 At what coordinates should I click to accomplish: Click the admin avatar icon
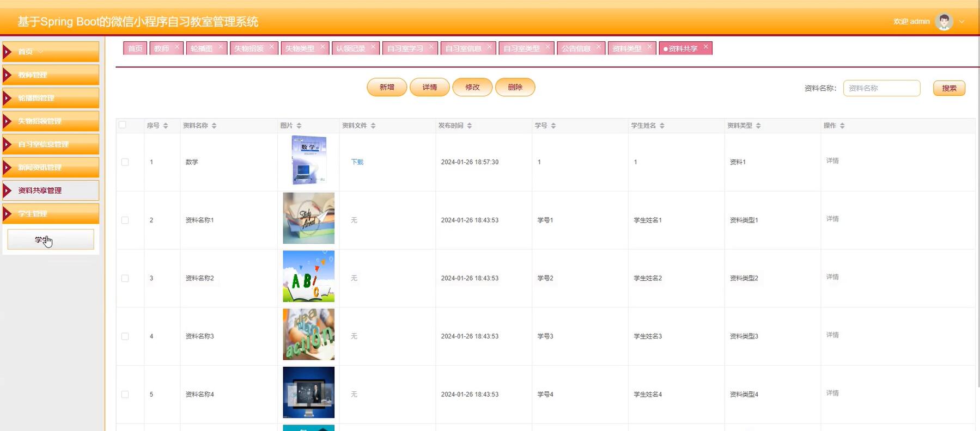944,21
